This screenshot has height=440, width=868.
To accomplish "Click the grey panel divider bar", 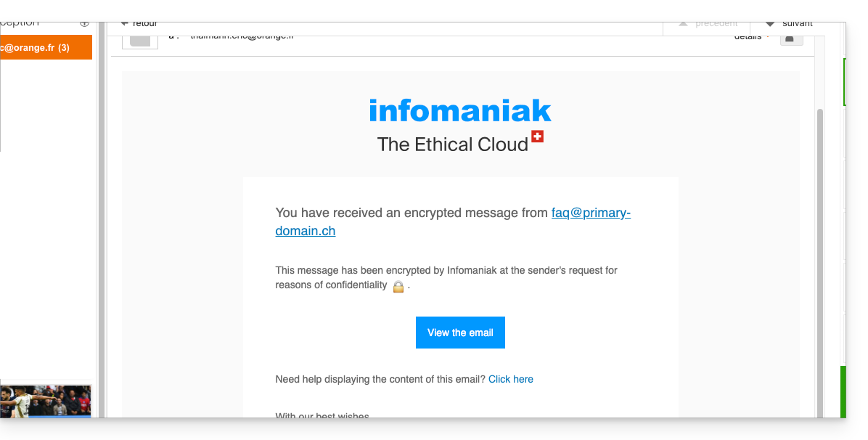I will coord(102,218).
